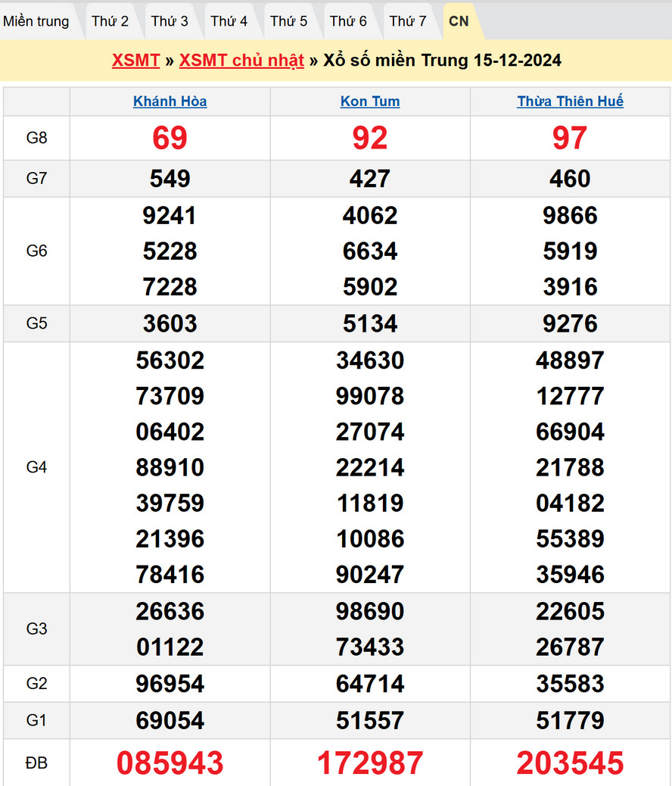Switch to the Thứ 2 tab
This screenshot has width=672, height=786.
point(110,21)
